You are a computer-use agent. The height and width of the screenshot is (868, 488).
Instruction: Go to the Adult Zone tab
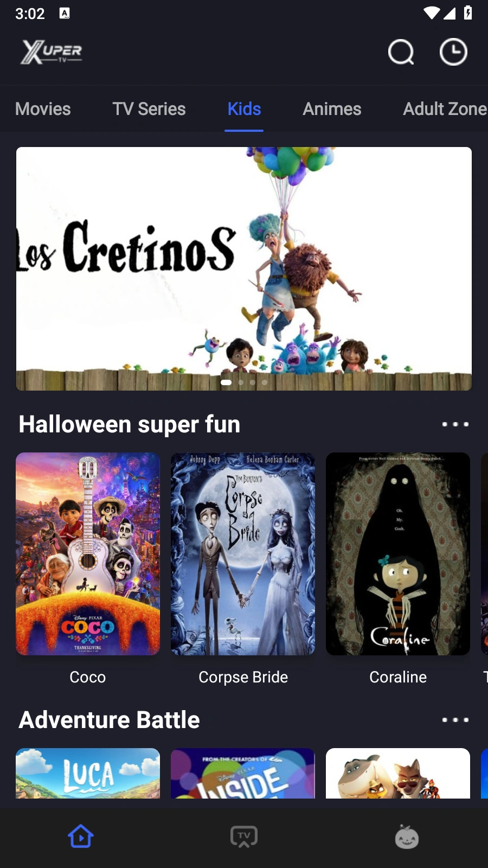point(445,108)
